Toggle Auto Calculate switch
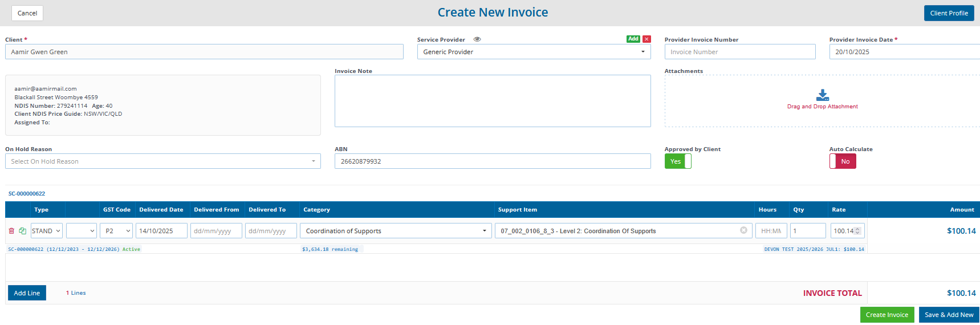 pyautogui.click(x=843, y=161)
